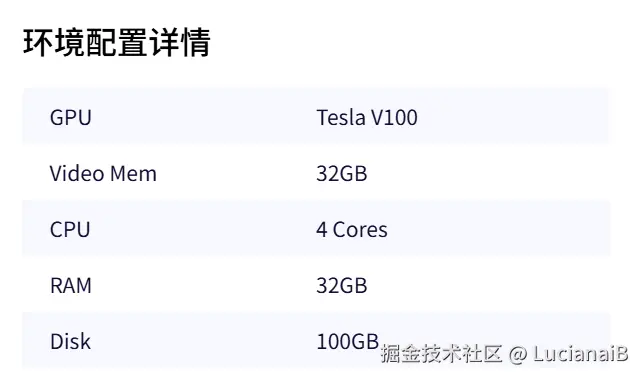This screenshot has height=378, width=642.
Task: Click the 环境配置详情 heading
Action: [117, 42]
